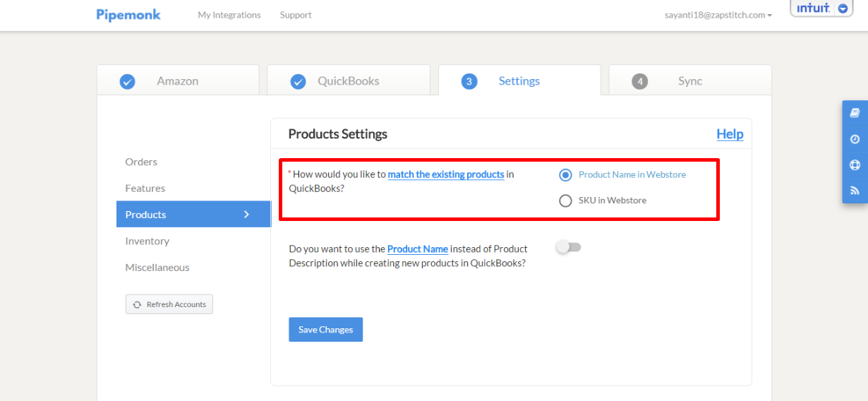Open My Integrations menu
The height and width of the screenshot is (401, 868).
point(229,15)
